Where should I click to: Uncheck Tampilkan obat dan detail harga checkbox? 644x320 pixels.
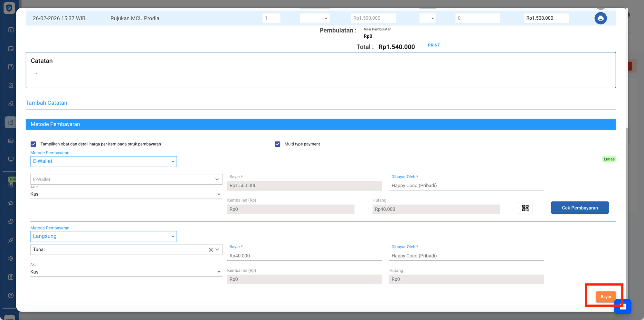(33, 144)
